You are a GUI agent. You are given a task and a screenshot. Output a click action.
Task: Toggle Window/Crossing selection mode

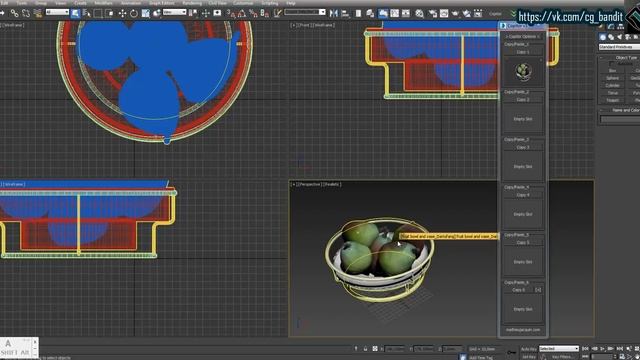pos(109,13)
